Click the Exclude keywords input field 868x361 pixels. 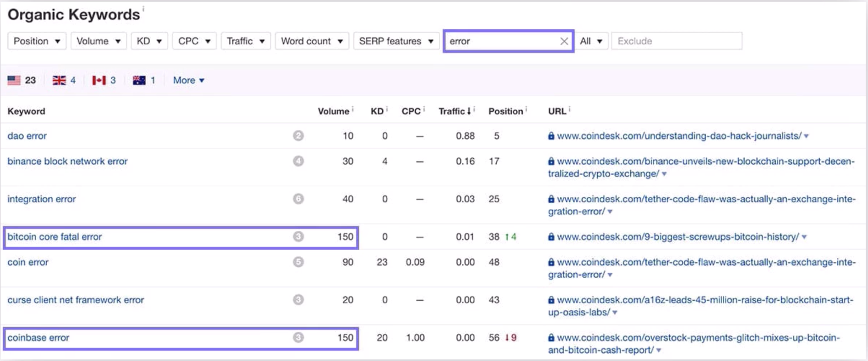tap(676, 41)
